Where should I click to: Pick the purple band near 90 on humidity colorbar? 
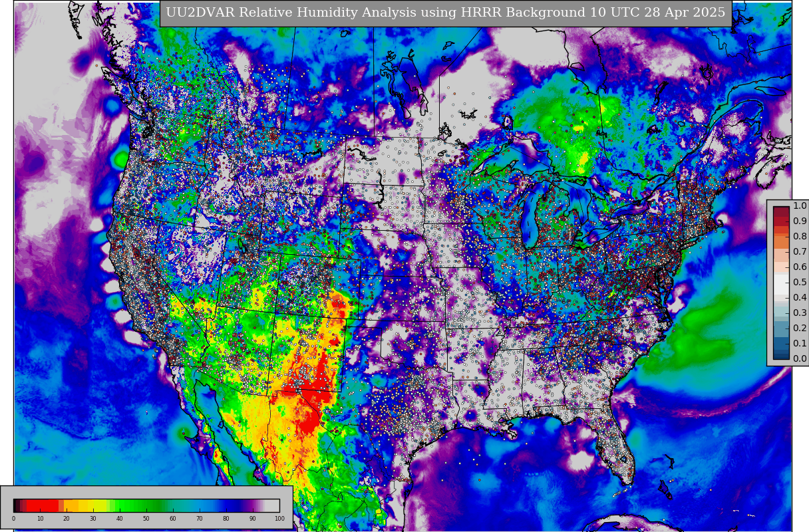tap(253, 505)
